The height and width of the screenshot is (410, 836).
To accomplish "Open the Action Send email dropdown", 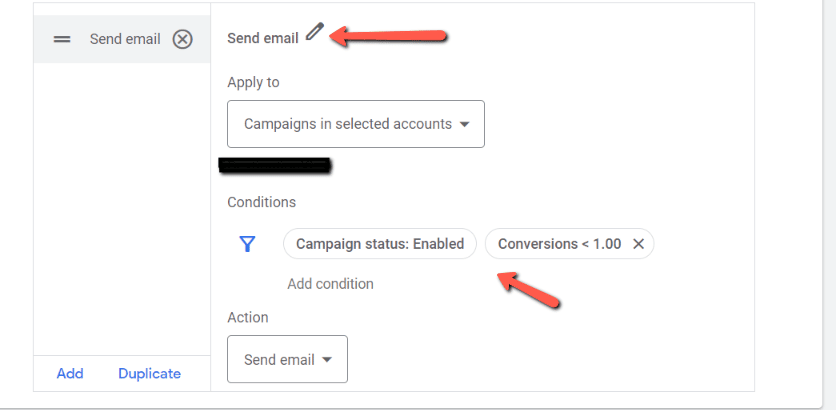I will click(x=287, y=359).
